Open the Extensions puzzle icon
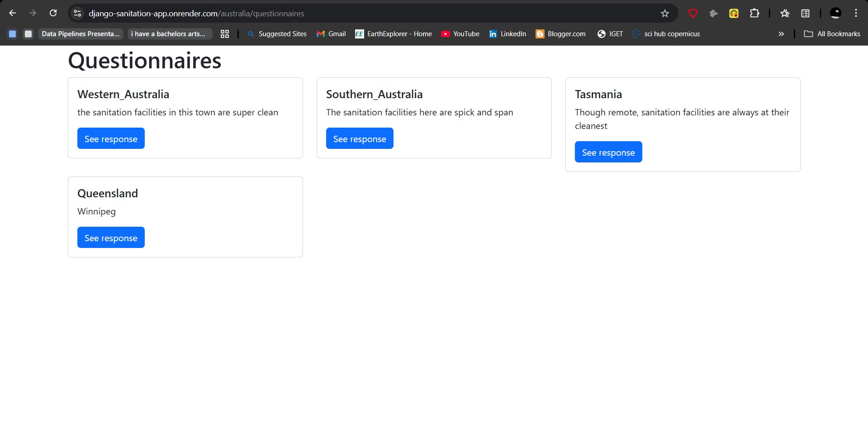Screen dimensions: 868x443 754,14
